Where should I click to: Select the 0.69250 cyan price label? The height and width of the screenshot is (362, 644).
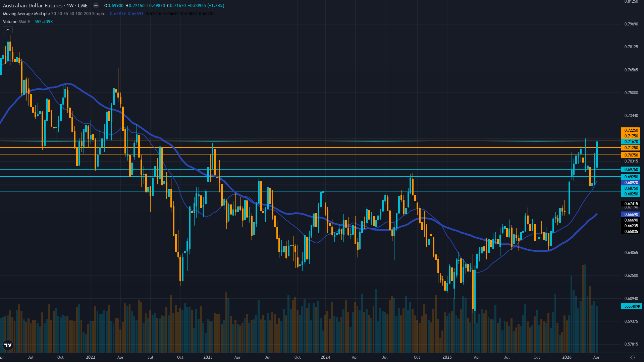point(631,177)
